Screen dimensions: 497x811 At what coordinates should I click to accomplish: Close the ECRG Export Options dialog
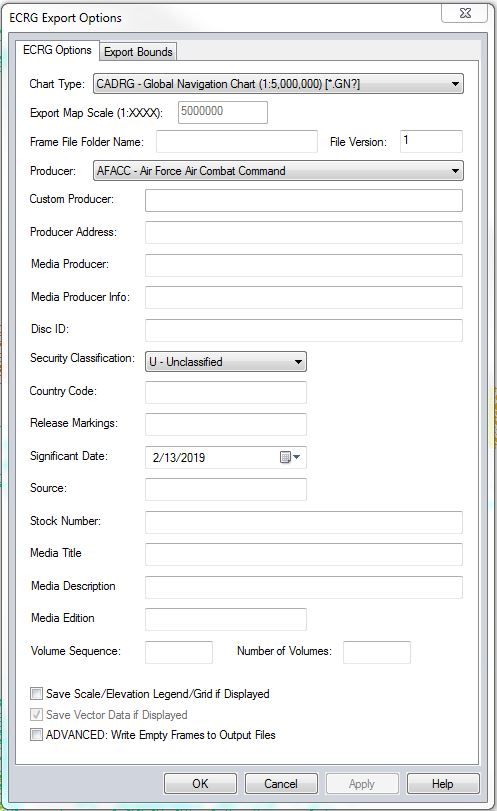tap(464, 13)
